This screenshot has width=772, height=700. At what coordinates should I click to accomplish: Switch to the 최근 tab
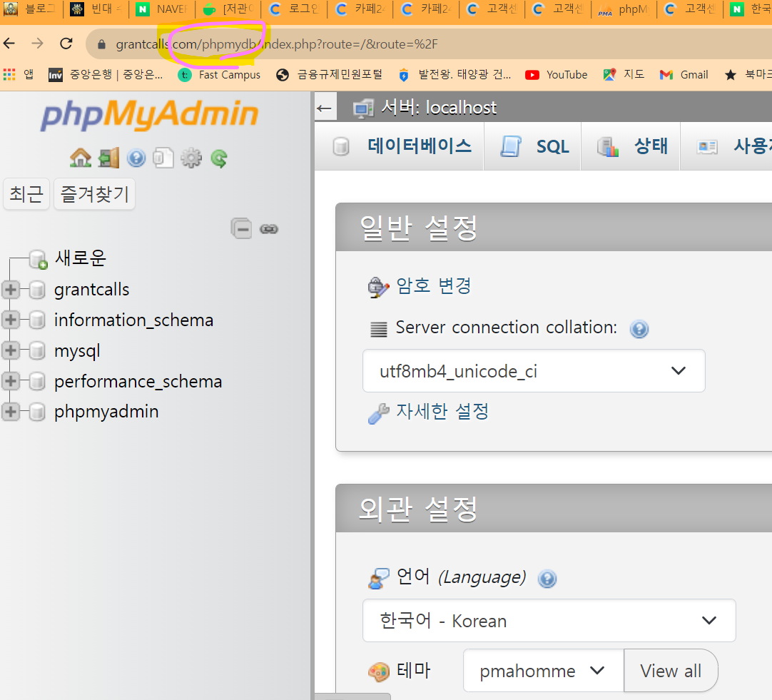coord(26,194)
